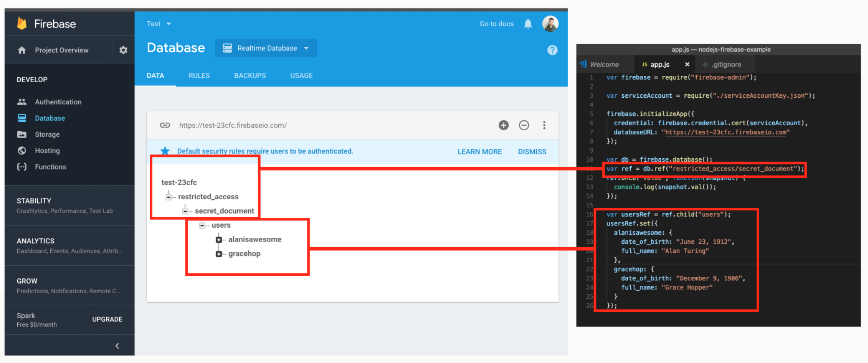
Task: Expand the gracehop node
Action: point(219,254)
